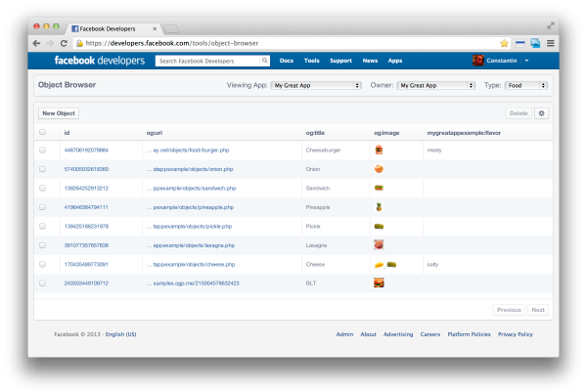Open the Owner dropdown
Image resolution: width=587 pixels, height=392 pixels.
[x=436, y=85]
